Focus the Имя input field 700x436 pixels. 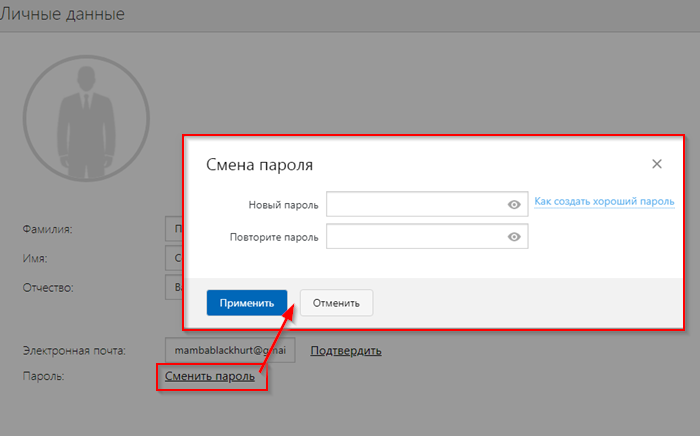tap(173, 258)
